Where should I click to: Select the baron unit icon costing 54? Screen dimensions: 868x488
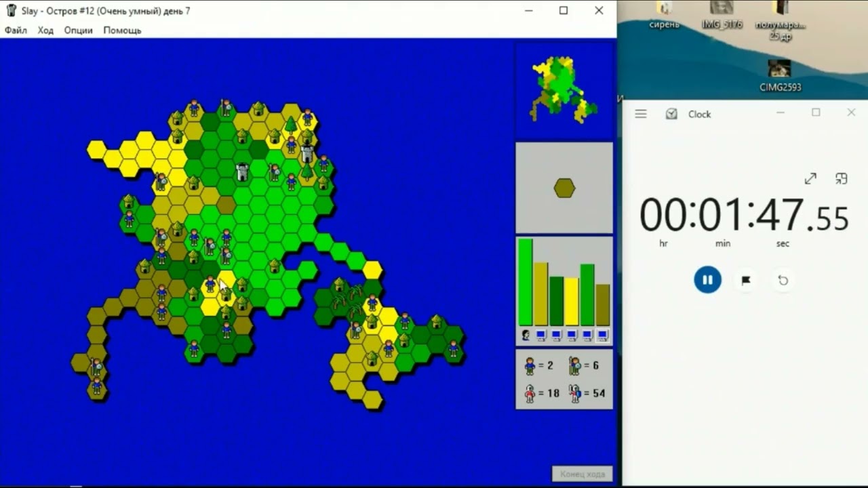(575, 393)
